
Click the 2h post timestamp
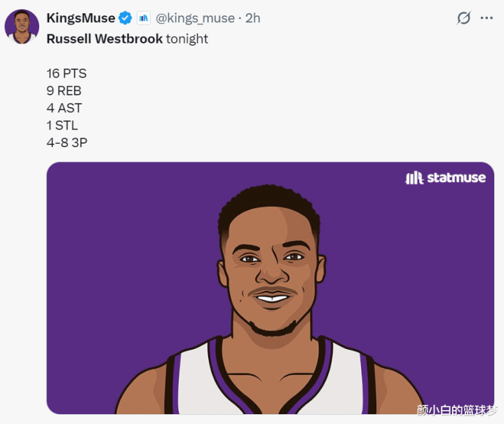coord(252,18)
